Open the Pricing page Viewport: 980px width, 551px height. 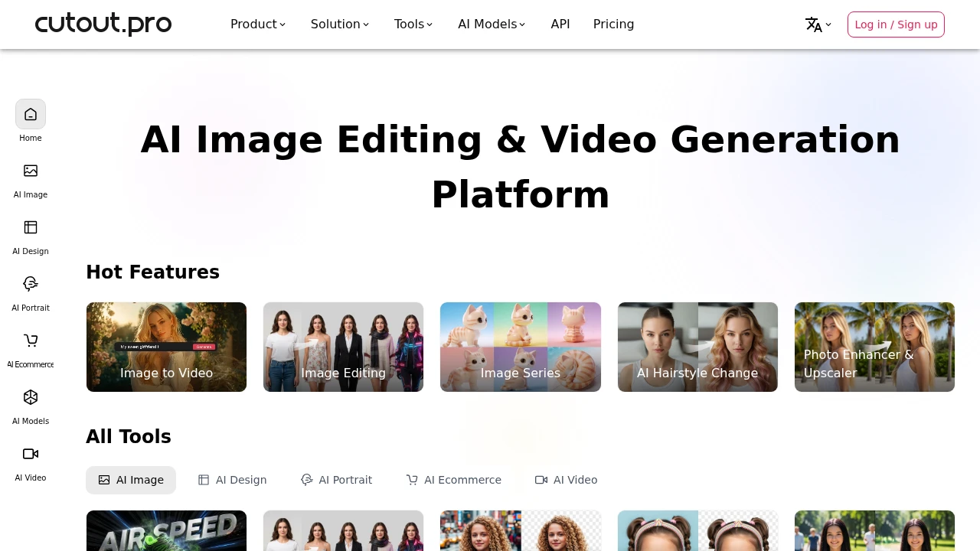pos(613,24)
